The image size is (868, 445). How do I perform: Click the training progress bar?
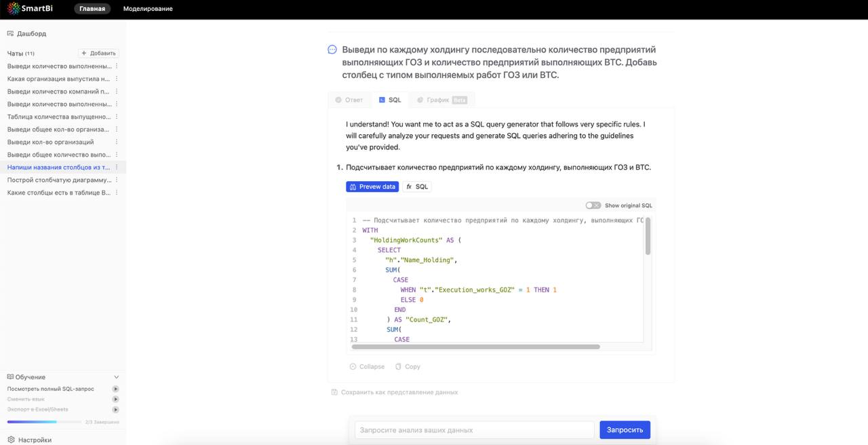44,422
